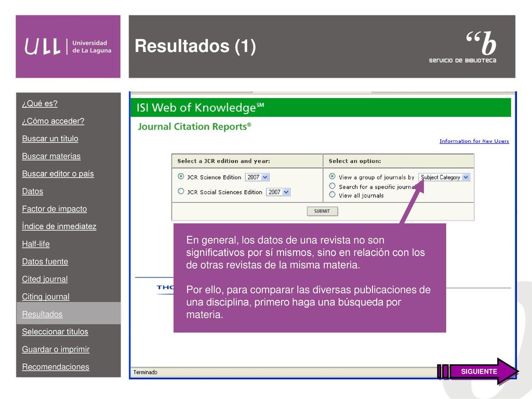Open the ¿Qué es? sidebar link
This screenshot has width=532, height=399.
pyautogui.click(x=39, y=103)
